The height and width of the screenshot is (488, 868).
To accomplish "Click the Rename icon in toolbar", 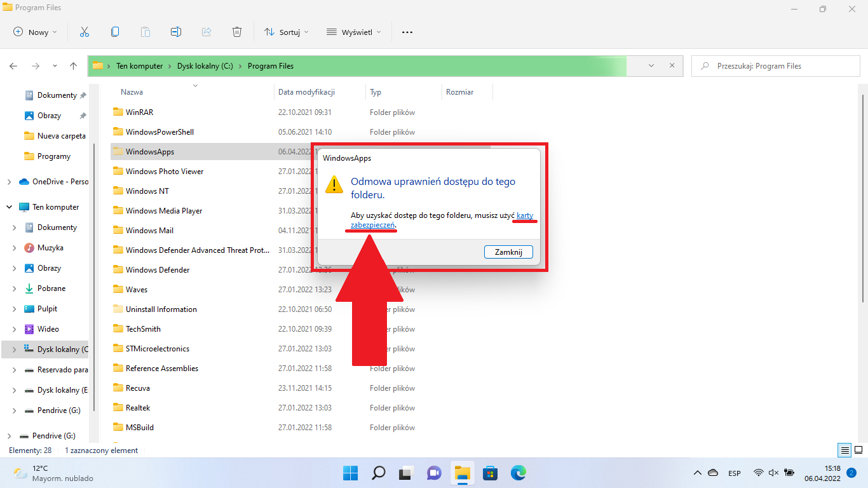I will (x=176, y=32).
